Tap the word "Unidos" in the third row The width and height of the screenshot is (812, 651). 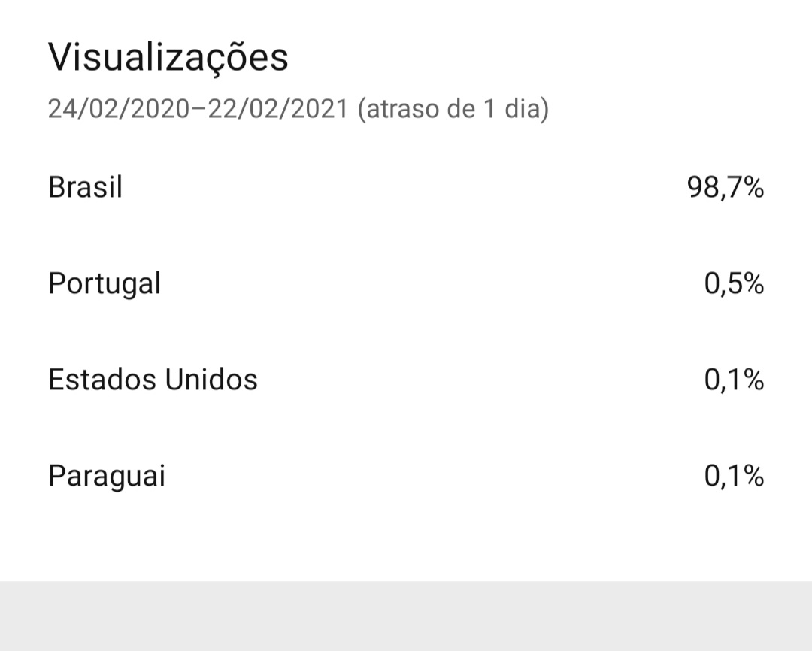(x=211, y=380)
